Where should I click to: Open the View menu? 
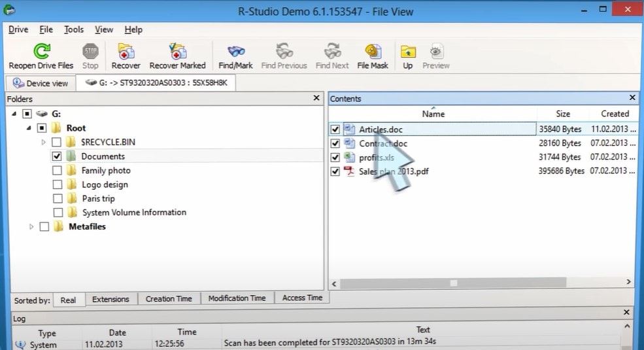(104, 29)
